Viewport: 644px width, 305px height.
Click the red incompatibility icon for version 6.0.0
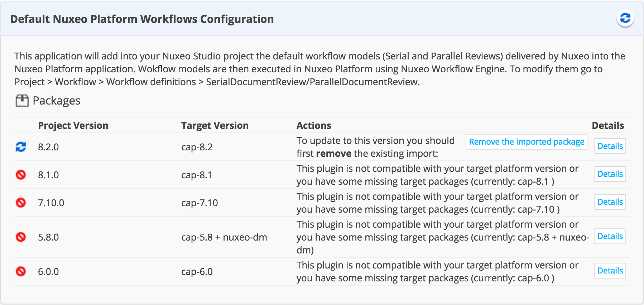[21, 271]
